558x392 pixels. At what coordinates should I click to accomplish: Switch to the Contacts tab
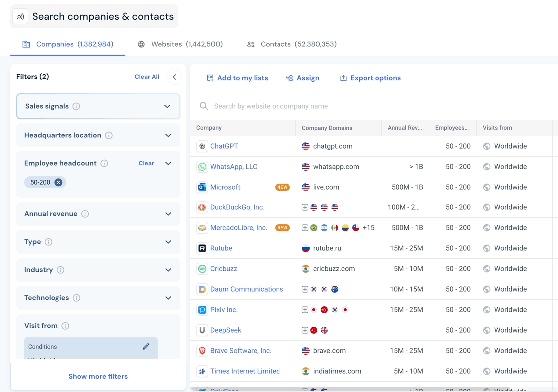click(292, 44)
